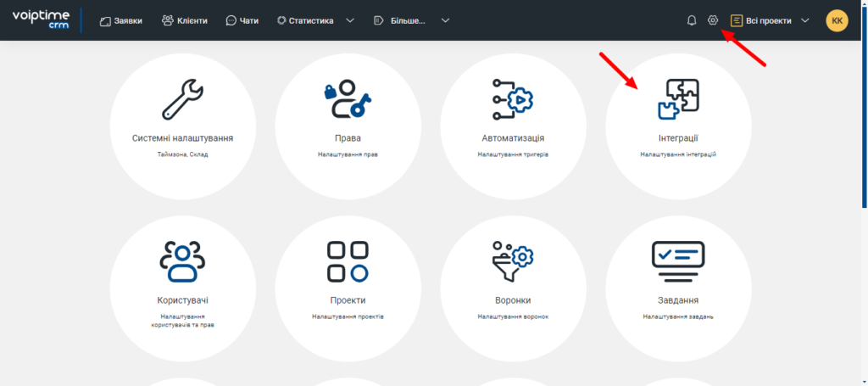
Task: Click the Автоматизація title link
Action: coord(513,138)
